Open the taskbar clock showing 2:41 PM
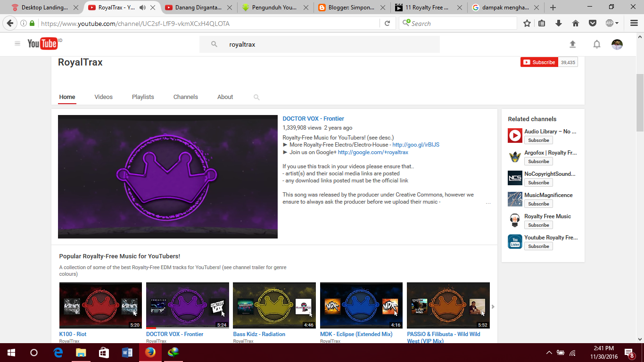644x362 pixels. pos(603,353)
